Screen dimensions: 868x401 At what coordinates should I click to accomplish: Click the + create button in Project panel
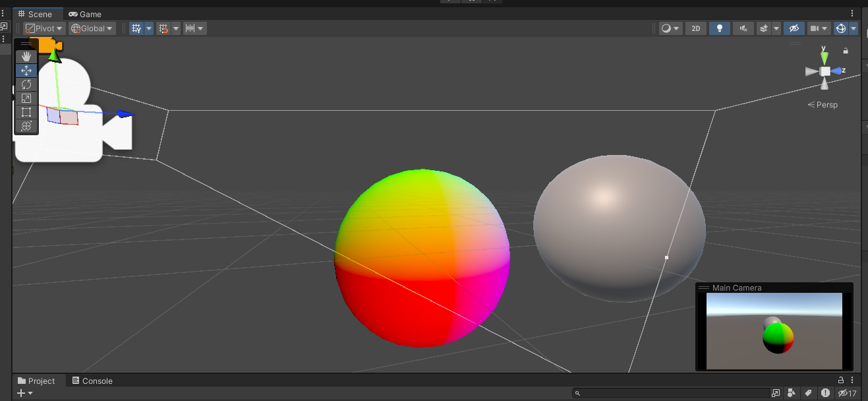click(x=22, y=392)
